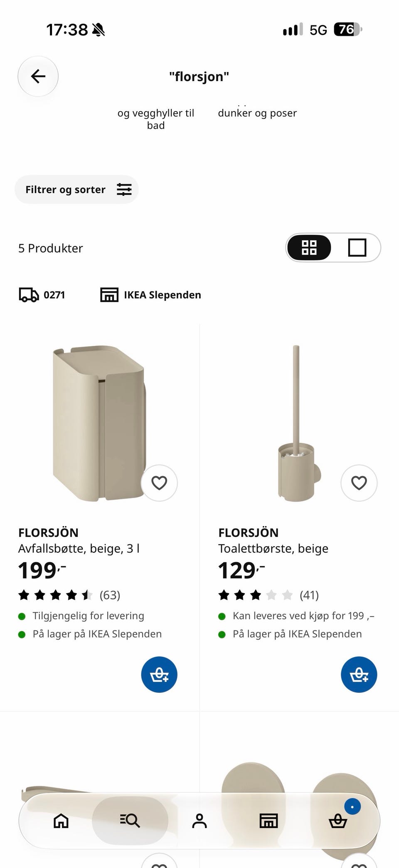The height and width of the screenshot is (868, 399).
Task: Open the store icon in bottom navigation
Action: (268, 821)
